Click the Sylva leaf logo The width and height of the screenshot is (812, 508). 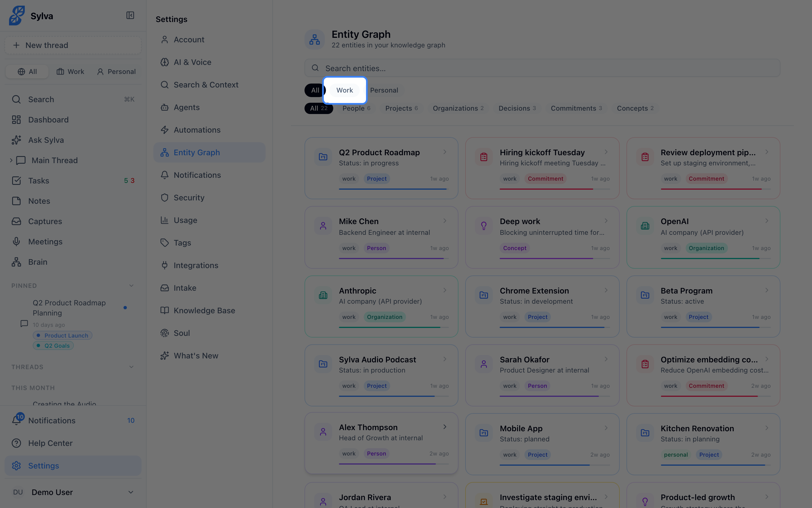[x=17, y=16]
